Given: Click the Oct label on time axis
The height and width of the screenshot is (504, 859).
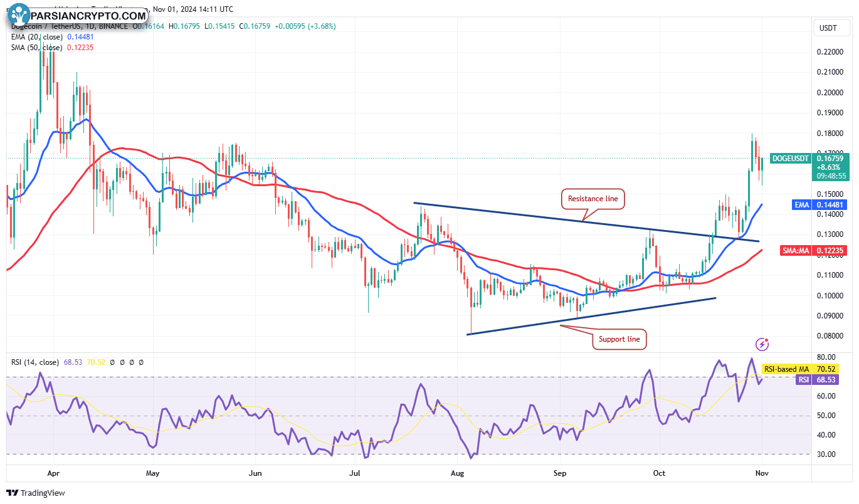Looking at the screenshot, I should point(658,475).
